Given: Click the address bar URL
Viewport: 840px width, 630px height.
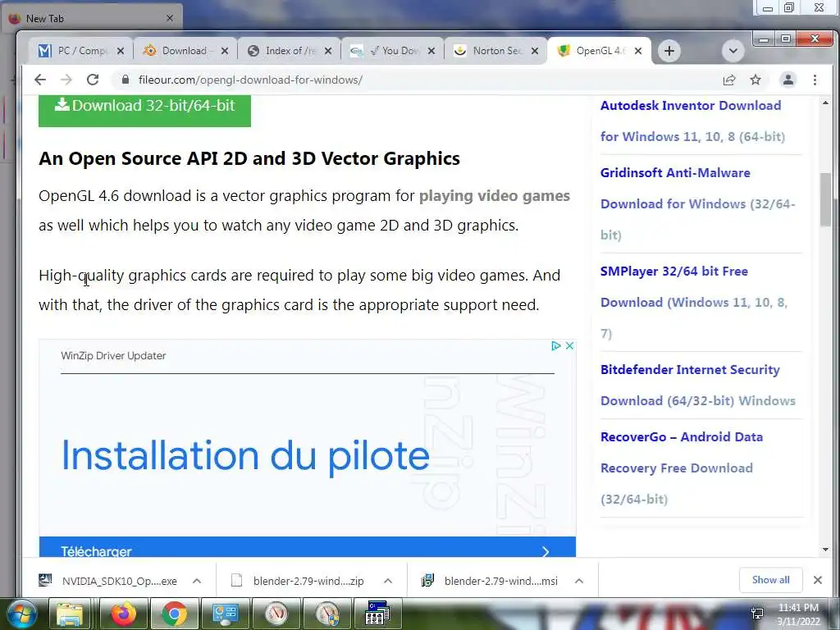Looking at the screenshot, I should tap(250, 80).
